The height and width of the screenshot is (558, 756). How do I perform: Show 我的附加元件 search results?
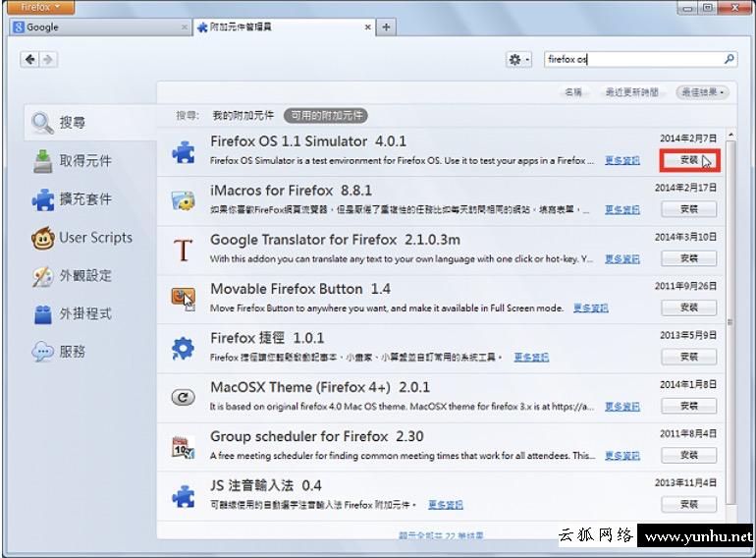[243, 115]
